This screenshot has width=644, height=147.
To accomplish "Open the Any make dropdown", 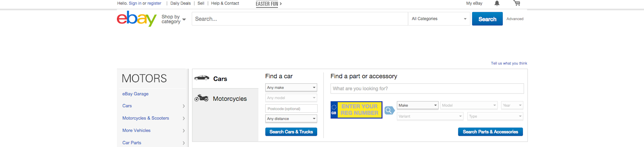I will [x=291, y=87].
